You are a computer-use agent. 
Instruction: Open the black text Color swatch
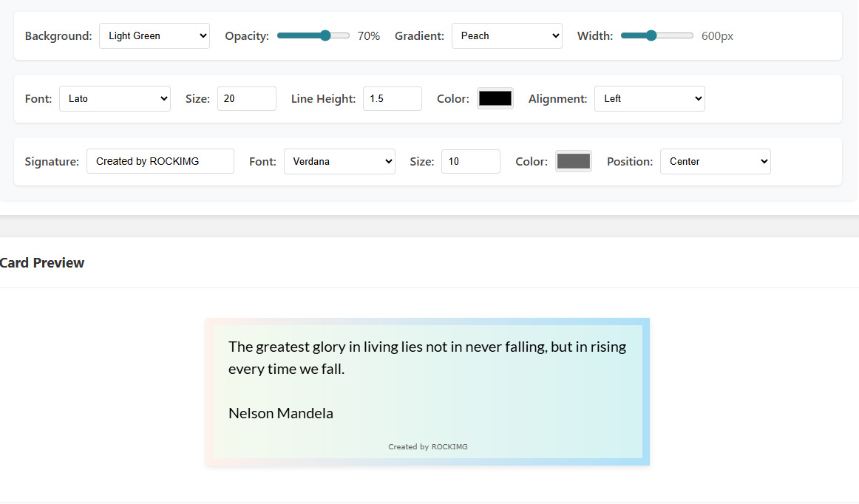point(495,97)
